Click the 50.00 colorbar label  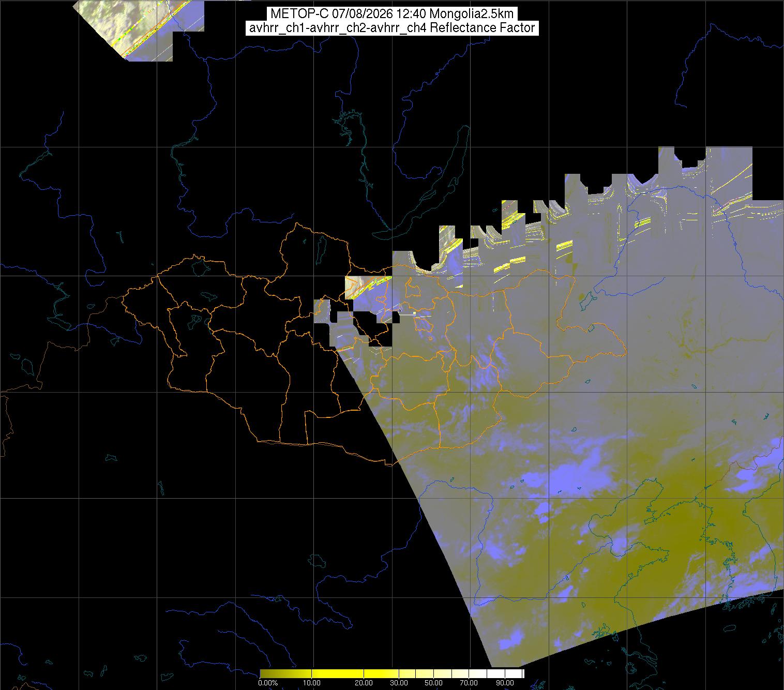434,683
